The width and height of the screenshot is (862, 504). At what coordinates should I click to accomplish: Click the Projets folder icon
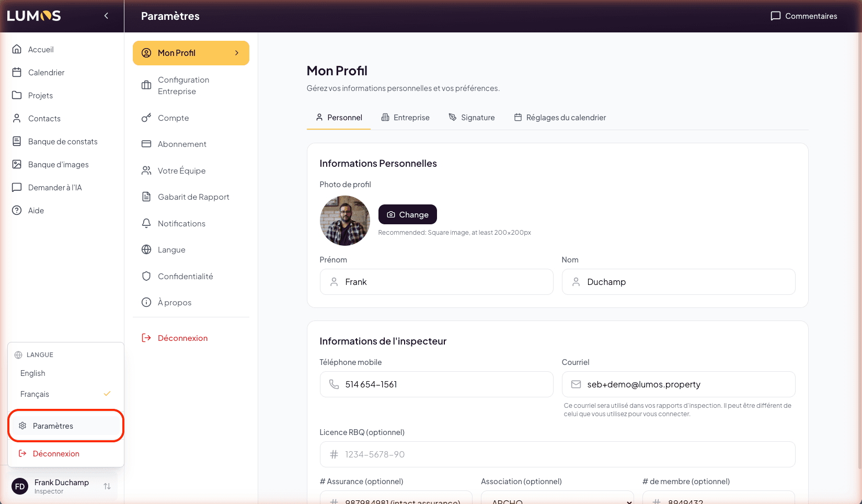click(17, 95)
